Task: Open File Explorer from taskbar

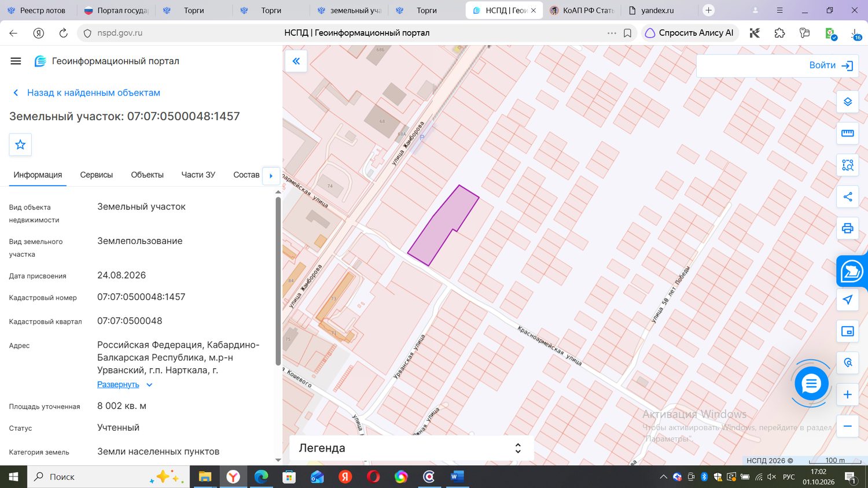Action: (x=205, y=477)
